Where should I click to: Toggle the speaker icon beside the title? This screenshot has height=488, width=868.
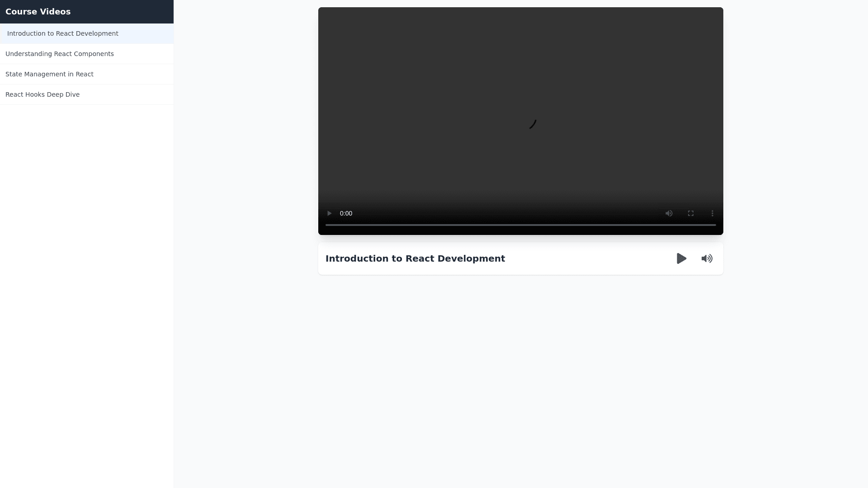point(707,258)
